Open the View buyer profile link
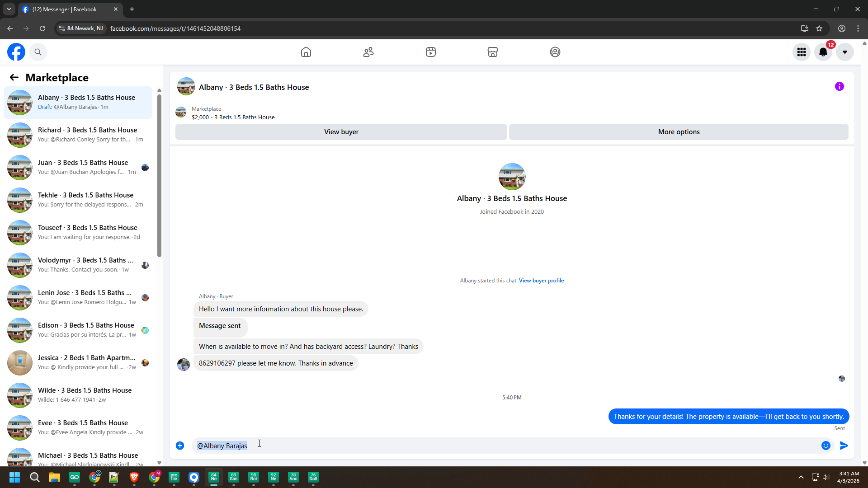Image resolution: width=868 pixels, height=488 pixels. [x=542, y=281]
